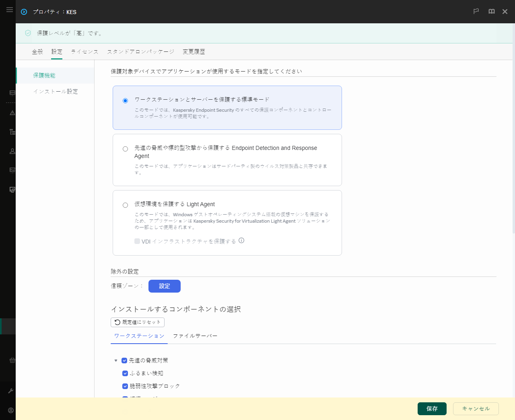
Task: Click the flag notifications icon
Action: click(x=476, y=11)
